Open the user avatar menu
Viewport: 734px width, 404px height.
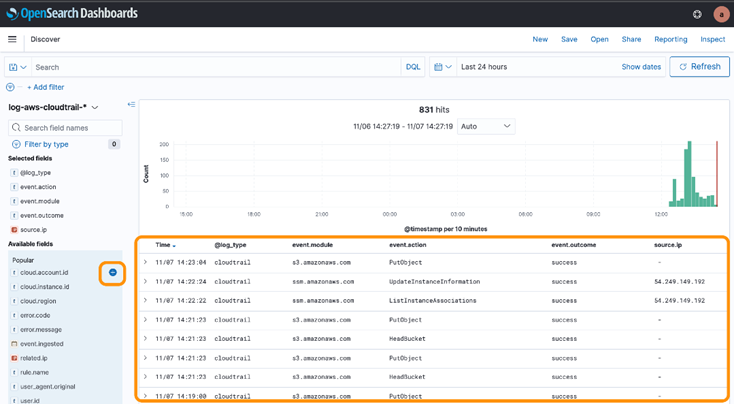tap(721, 14)
